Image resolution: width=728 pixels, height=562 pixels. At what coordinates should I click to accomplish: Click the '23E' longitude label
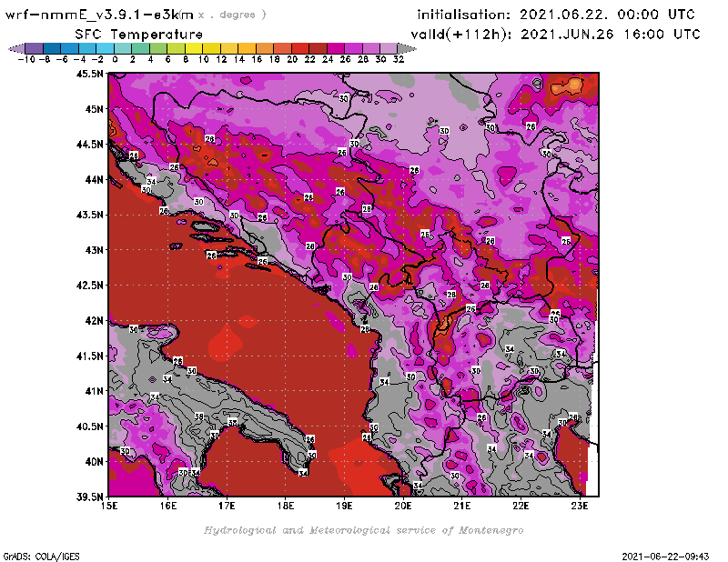[580, 506]
